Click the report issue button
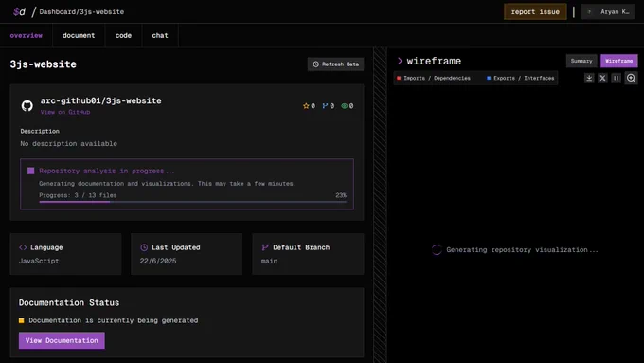 tap(535, 12)
